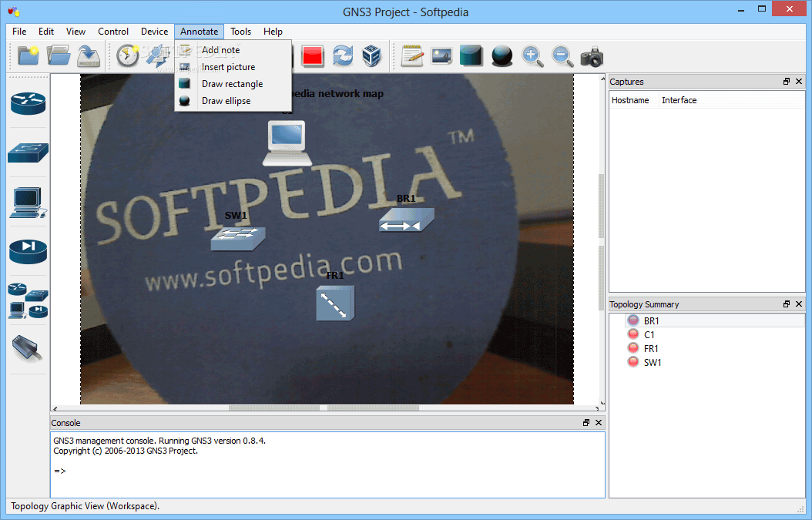This screenshot has height=520, width=812.
Task: Choose Draw ellipse menu entry
Action: tap(233, 101)
